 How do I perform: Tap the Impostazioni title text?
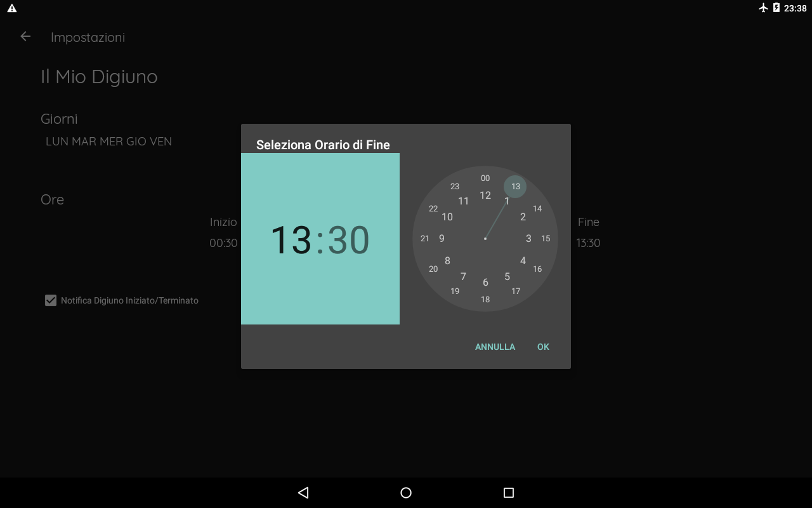coord(88,37)
